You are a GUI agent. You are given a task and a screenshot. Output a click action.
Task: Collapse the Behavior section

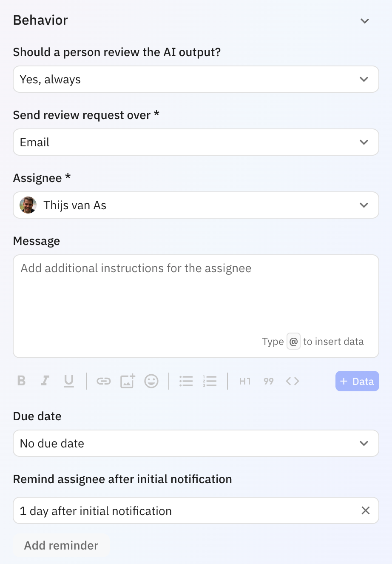click(365, 21)
